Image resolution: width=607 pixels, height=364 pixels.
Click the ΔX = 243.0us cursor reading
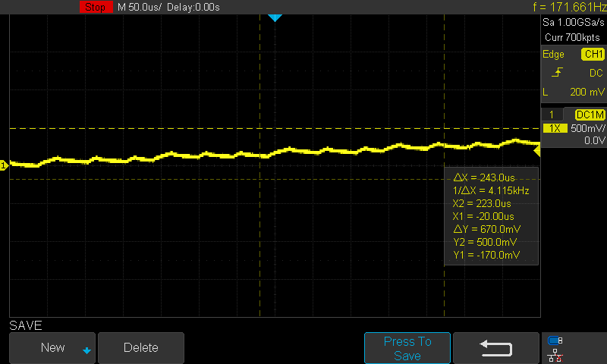click(x=484, y=177)
